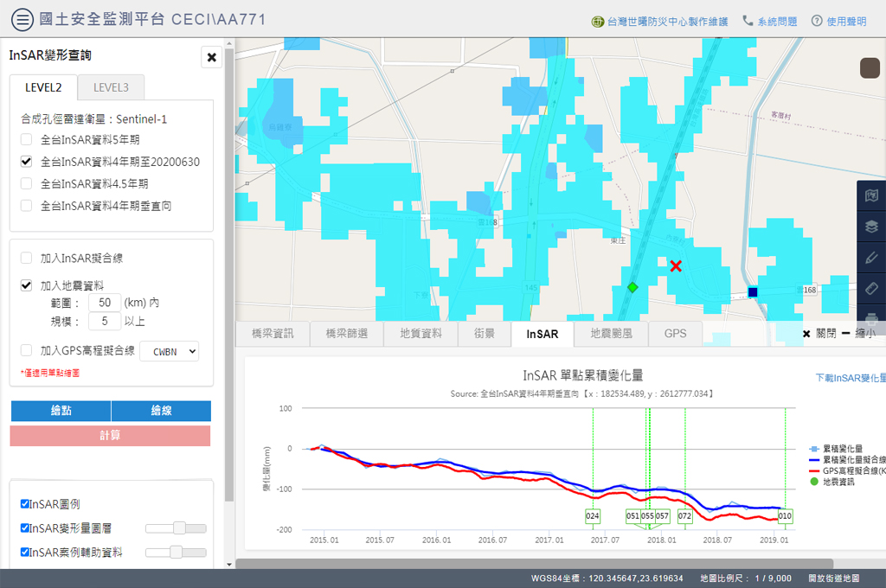Toggle the InSAR圖例 checkbox
886x588 pixels.
25,504
